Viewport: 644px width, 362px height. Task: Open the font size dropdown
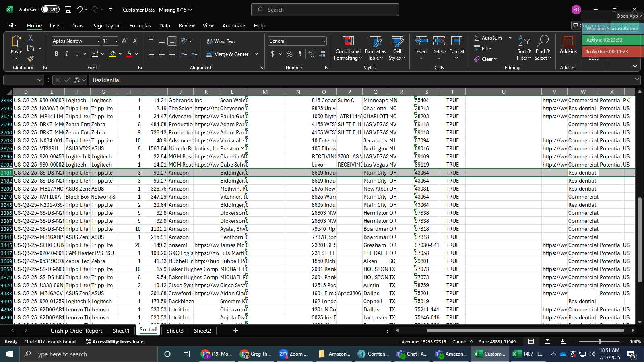117,41
